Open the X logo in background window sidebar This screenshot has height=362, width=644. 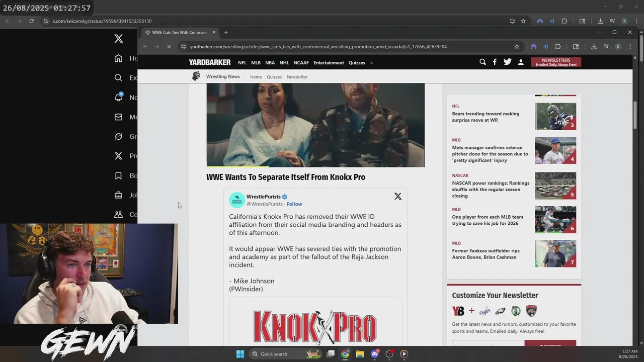point(119,39)
